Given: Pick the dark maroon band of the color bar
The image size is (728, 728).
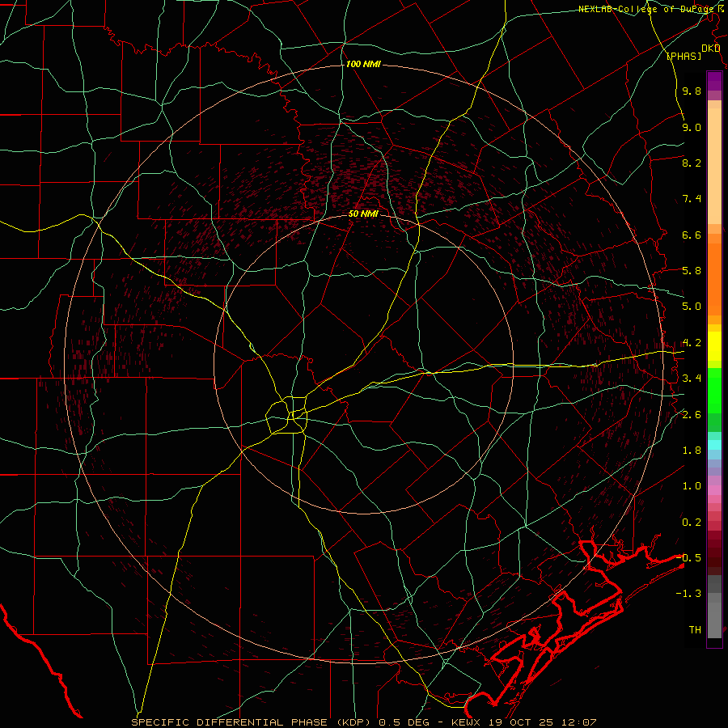Looking at the screenshot, I should point(714,552).
